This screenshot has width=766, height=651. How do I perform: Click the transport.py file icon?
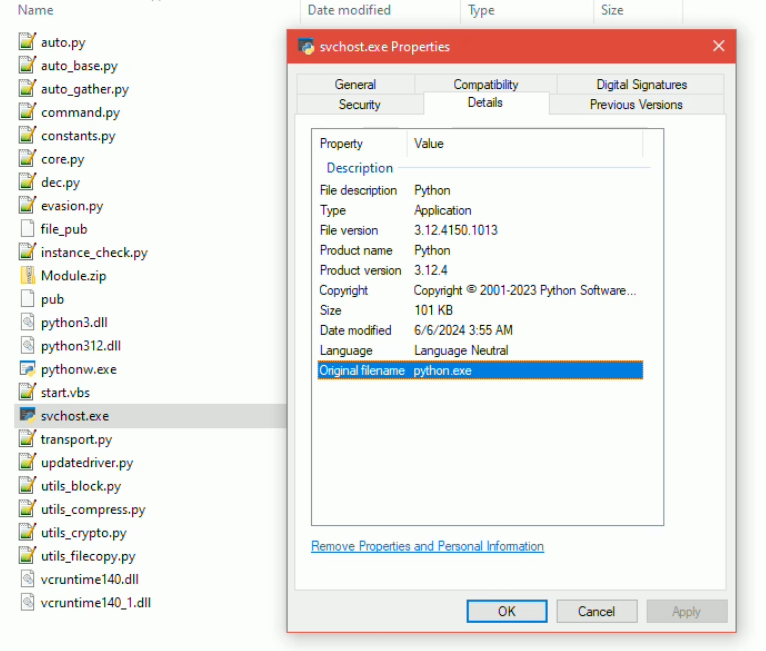tap(27, 439)
